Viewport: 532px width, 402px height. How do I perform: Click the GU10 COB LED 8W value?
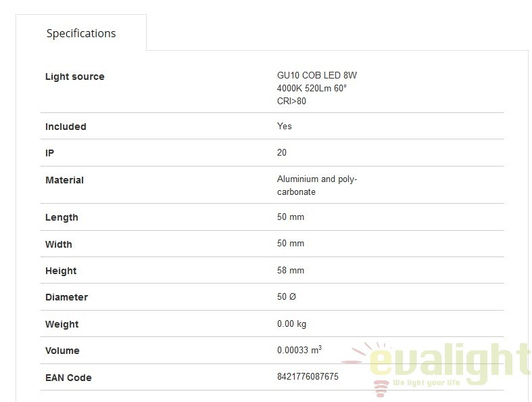[317, 75]
